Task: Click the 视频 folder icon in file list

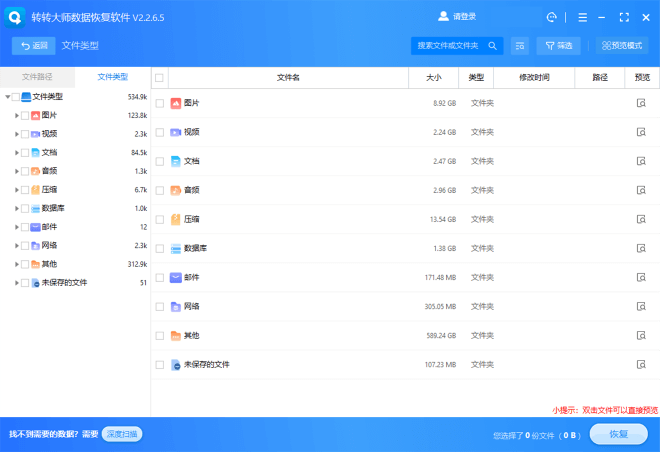Action: [175, 132]
